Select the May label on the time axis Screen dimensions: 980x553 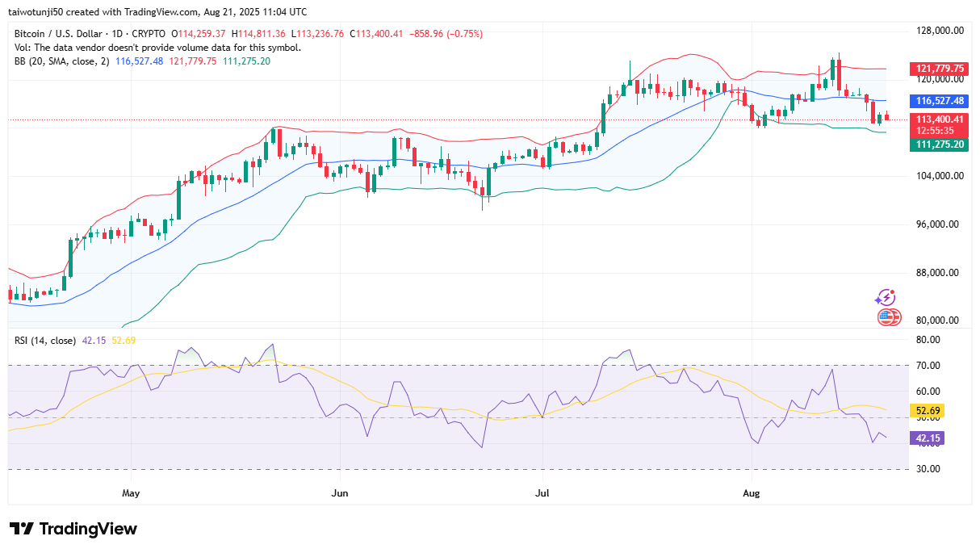[x=131, y=492]
